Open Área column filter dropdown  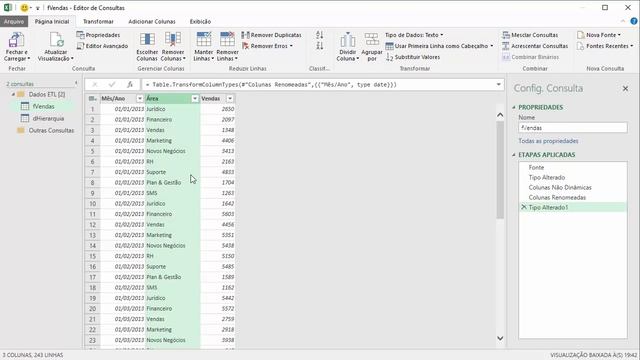[x=195, y=98]
